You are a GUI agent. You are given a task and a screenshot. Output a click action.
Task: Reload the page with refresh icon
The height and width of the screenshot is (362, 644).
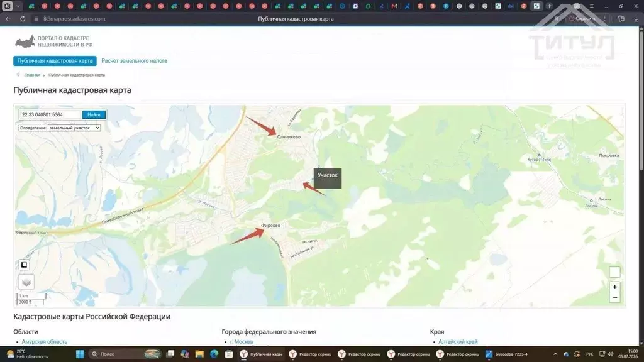23,19
